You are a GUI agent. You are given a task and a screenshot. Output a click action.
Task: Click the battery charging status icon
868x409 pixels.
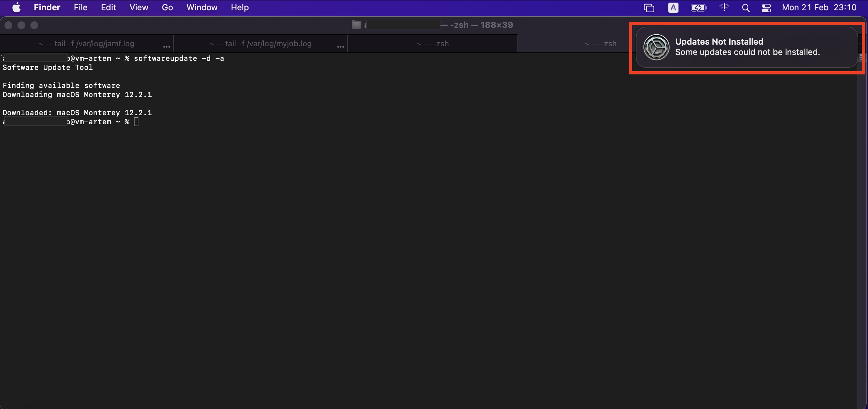click(x=699, y=8)
